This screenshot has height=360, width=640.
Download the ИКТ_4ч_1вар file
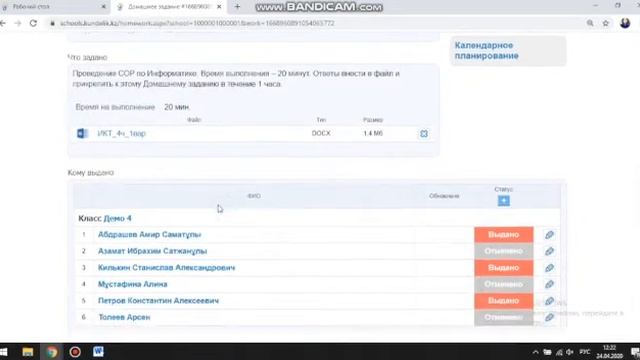click(x=121, y=133)
